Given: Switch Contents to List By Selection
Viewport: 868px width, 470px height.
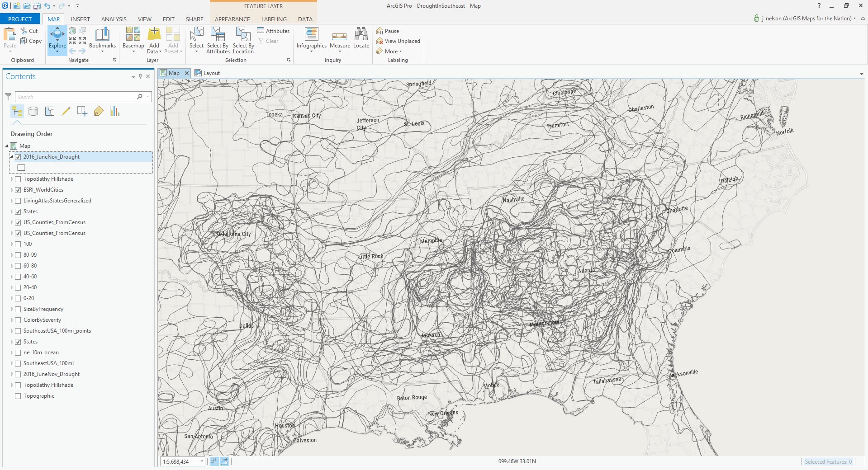Looking at the screenshot, I should [50, 111].
